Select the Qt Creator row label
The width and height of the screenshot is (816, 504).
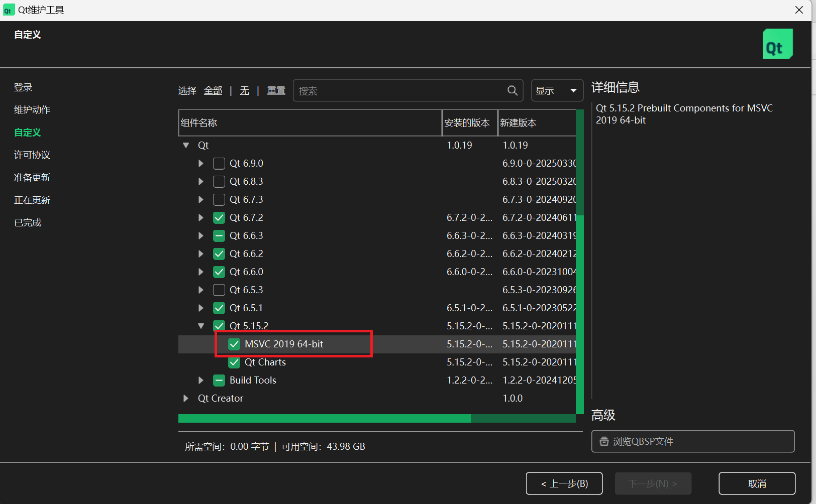click(x=221, y=399)
